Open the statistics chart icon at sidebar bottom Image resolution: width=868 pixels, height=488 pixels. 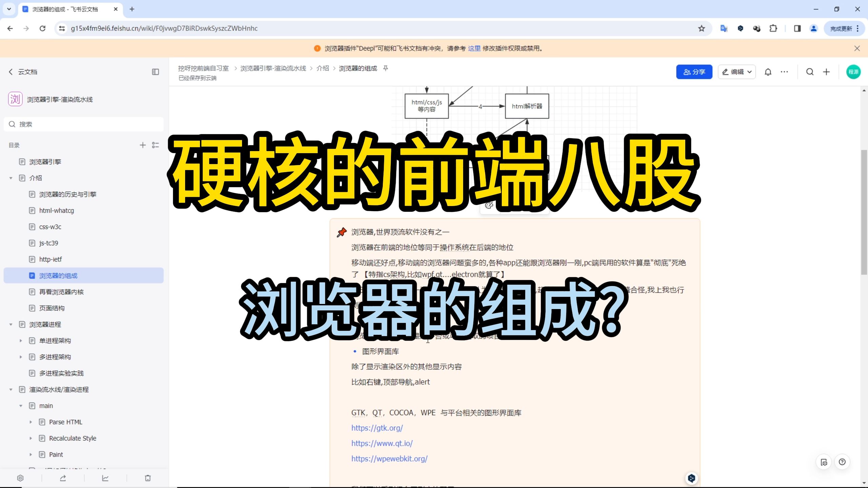(105, 478)
